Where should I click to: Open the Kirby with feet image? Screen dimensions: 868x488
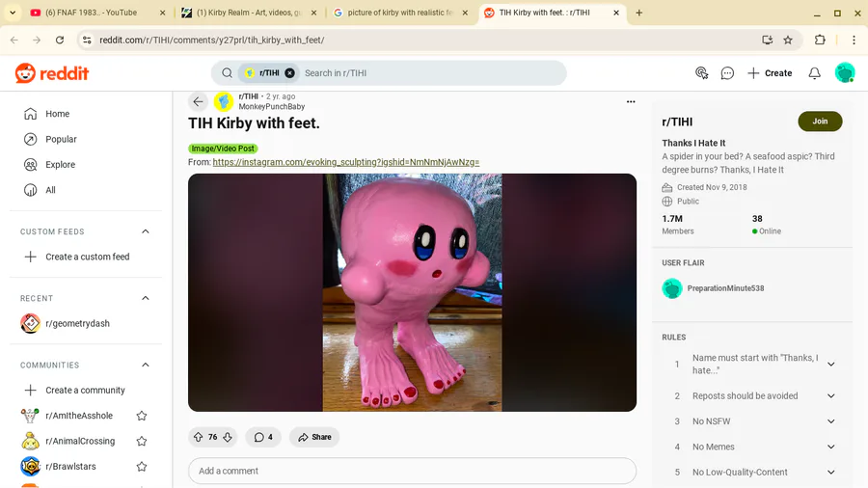click(x=413, y=292)
